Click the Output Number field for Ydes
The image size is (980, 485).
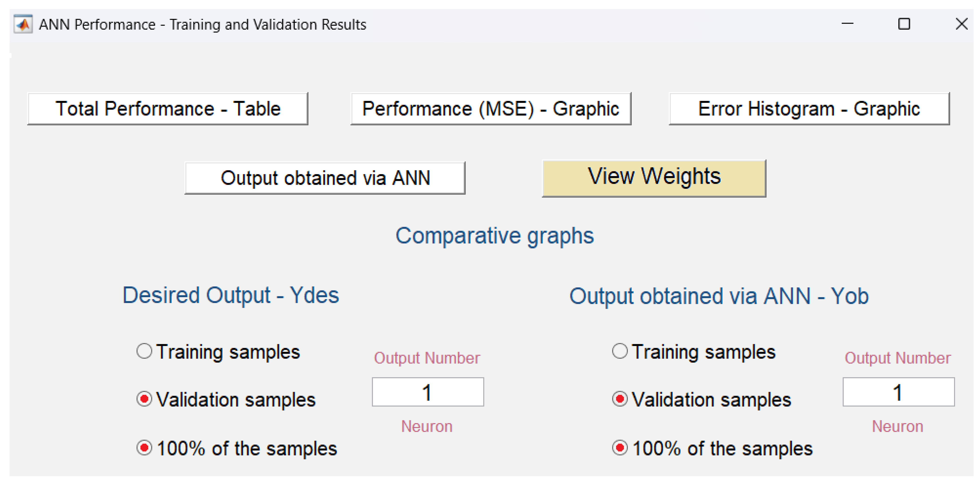428,392
